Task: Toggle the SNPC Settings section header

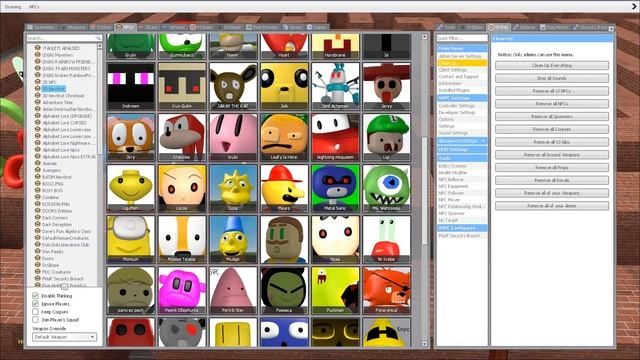Action: (462, 98)
